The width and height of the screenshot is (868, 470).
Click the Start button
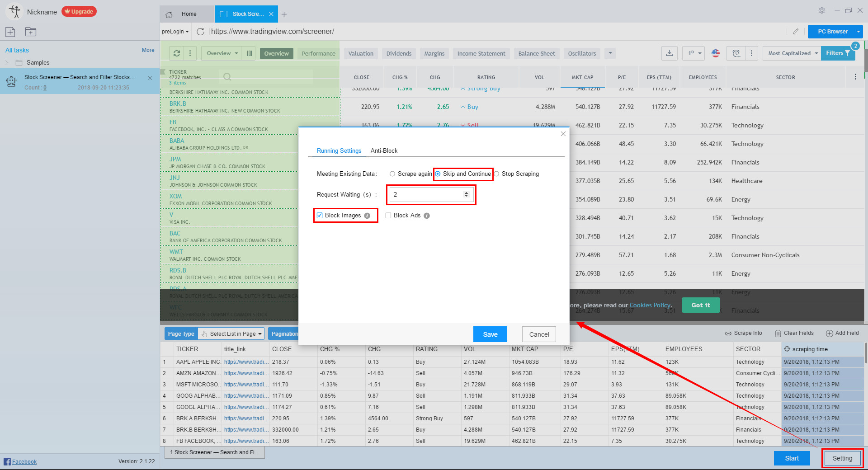tap(792, 458)
